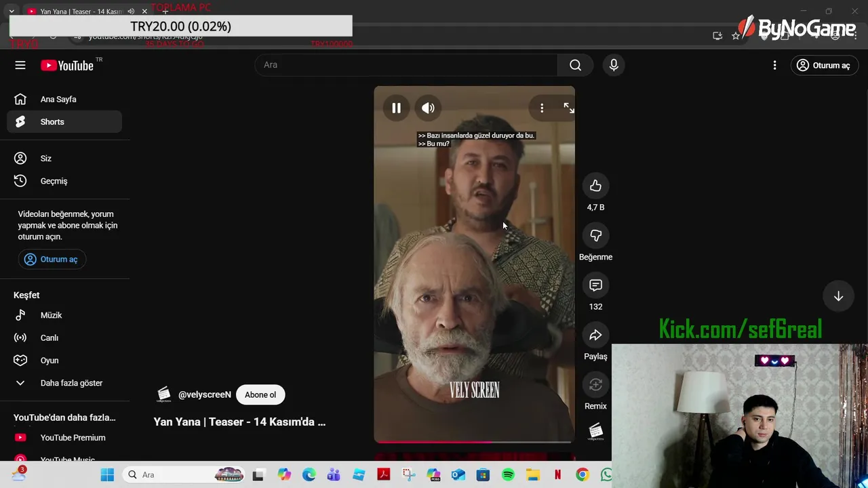
Task: Open comments showing 132
Action: click(x=595, y=285)
